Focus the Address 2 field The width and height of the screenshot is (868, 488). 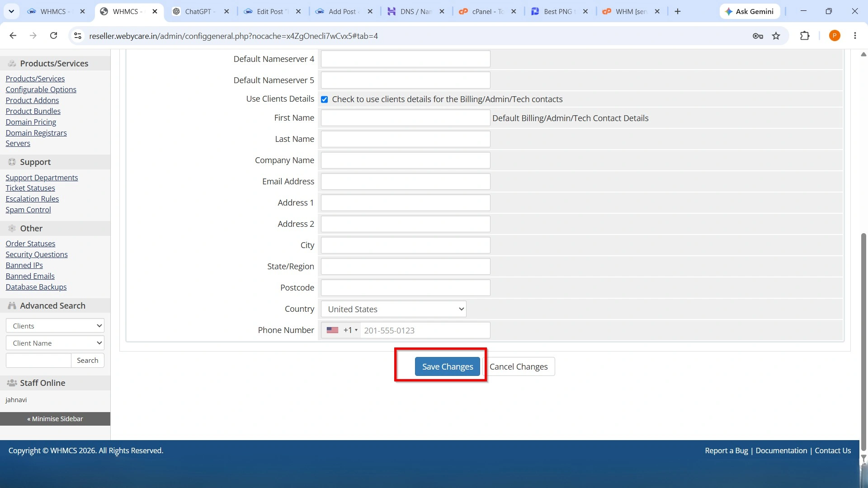pos(406,224)
